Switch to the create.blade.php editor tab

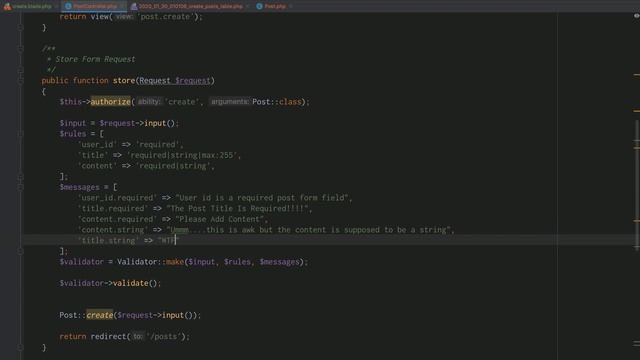pyautogui.click(x=32, y=6)
